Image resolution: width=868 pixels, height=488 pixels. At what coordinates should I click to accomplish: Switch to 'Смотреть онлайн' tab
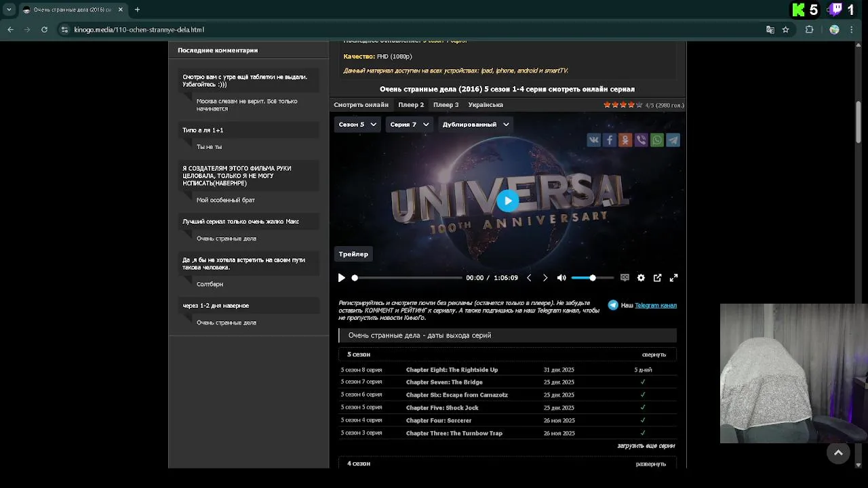click(x=361, y=105)
